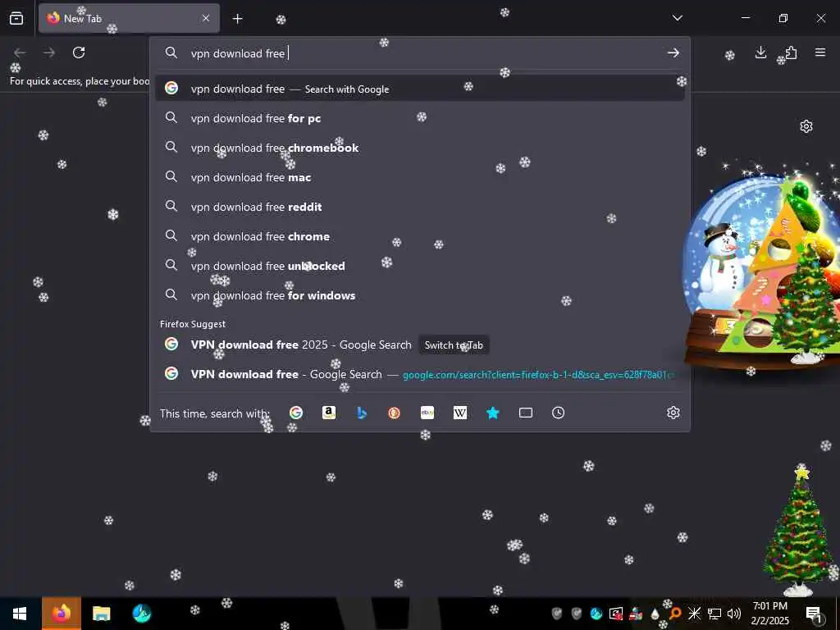840x630 pixels.
Task: Open the volume speaker tray icon
Action: point(734,614)
